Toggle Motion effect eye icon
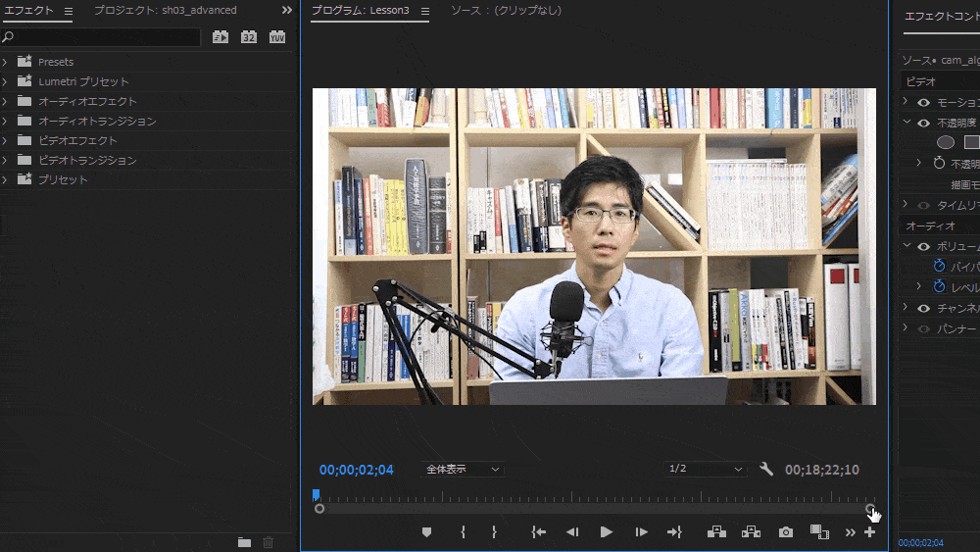980x552 pixels. [x=924, y=103]
